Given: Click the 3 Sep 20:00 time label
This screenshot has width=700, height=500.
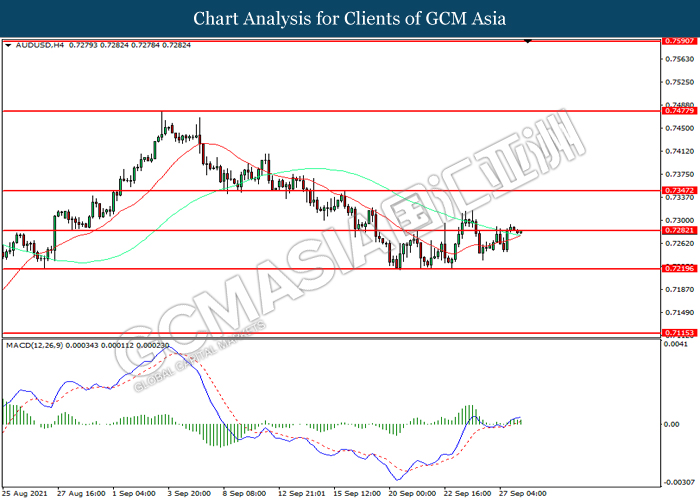Looking at the screenshot, I should click(x=189, y=493).
